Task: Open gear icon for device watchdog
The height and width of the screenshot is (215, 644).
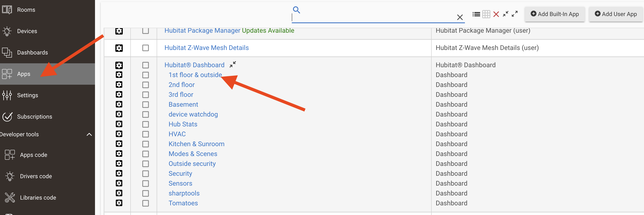Action: tap(119, 114)
